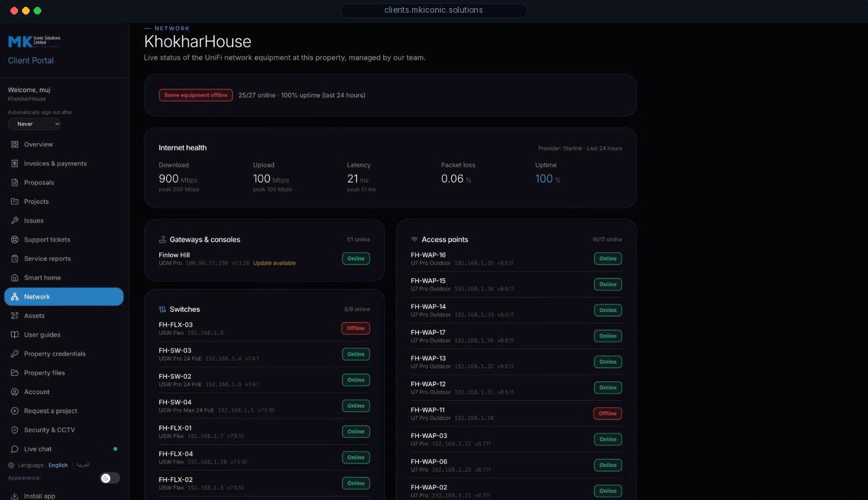
Task: Select the FH-SW-04 switch name
Action: coord(175,402)
